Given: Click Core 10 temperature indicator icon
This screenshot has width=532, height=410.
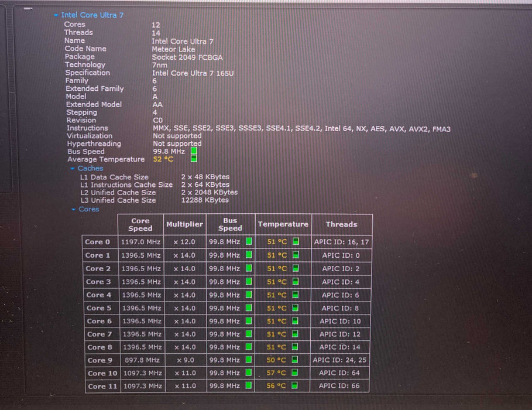Looking at the screenshot, I should 295,373.
